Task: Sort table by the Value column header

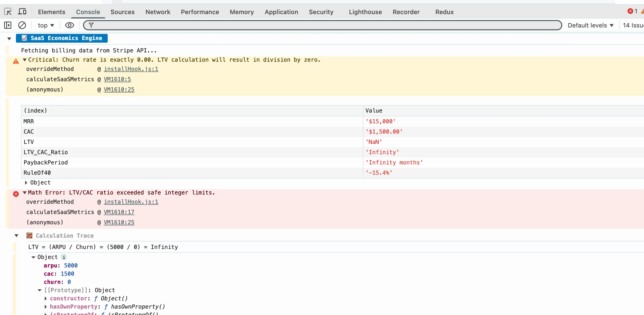Action: [504, 111]
